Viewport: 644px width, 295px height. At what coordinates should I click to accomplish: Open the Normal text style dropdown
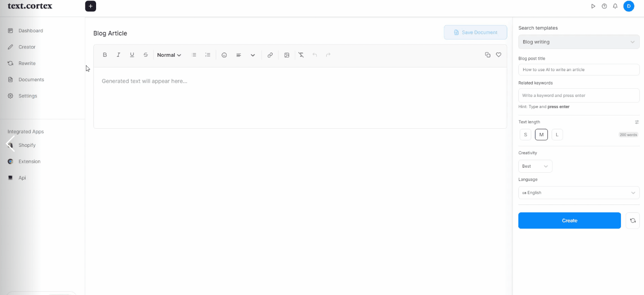point(169,55)
